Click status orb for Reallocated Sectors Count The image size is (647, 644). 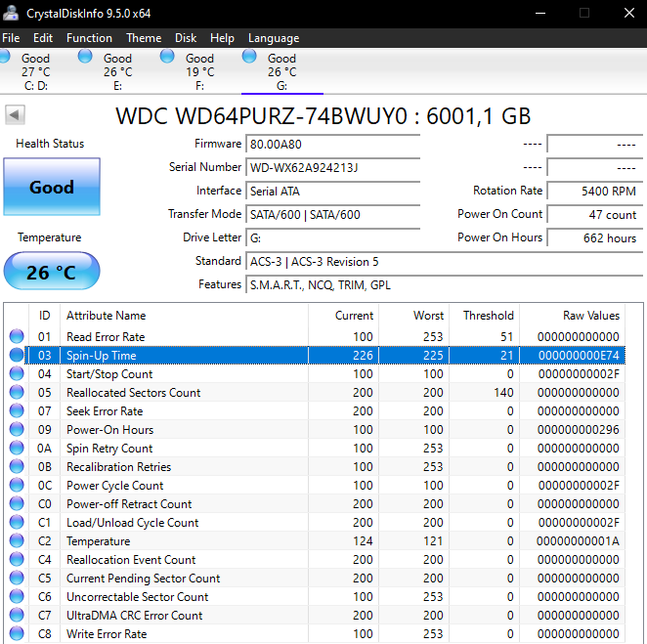coord(17,392)
